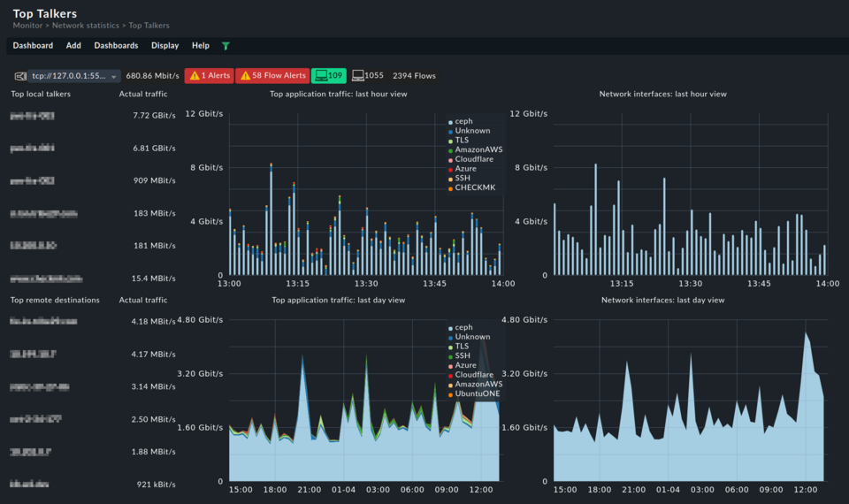Image resolution: width=849 pixels, height=504 pixels.
Task: Expand the Display menu
Action: 164,46
